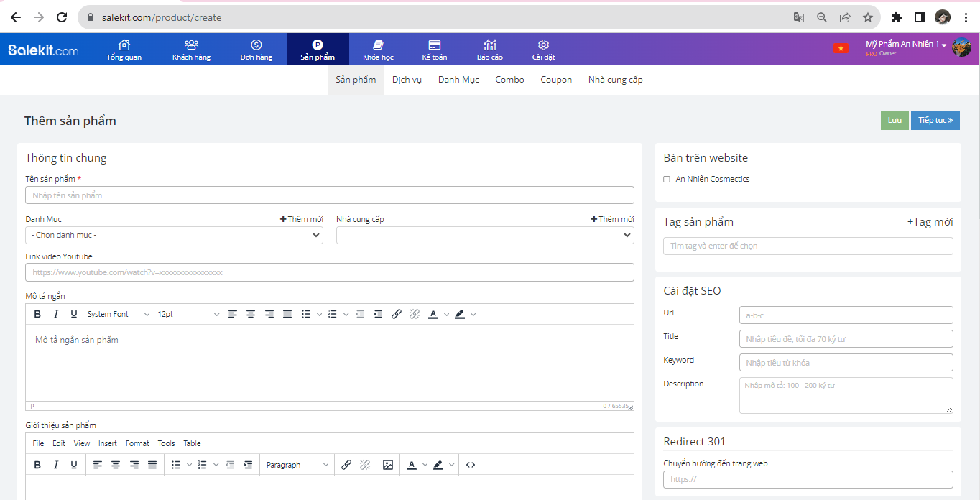Image resolution: width=980 pixels, height=500 pixels.
Task: Click the green Lưu save button
Action: click(895, 121)
